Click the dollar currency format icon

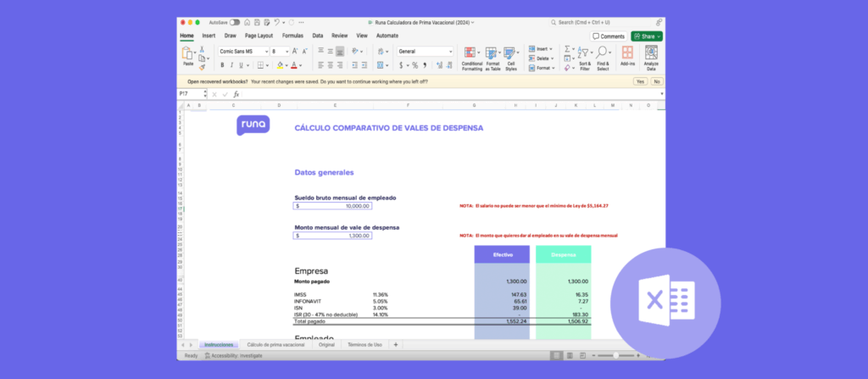click(x=401, y=65)
